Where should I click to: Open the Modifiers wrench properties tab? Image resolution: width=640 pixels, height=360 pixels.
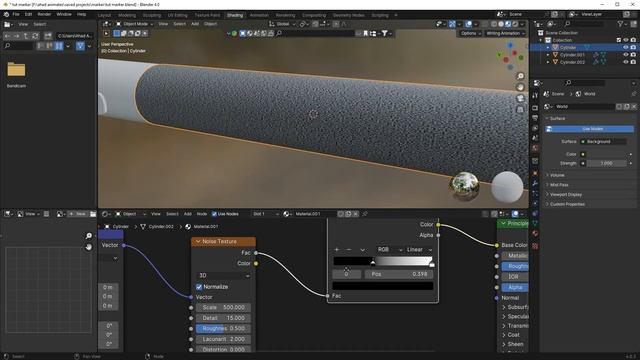click(x=535, y=184)
